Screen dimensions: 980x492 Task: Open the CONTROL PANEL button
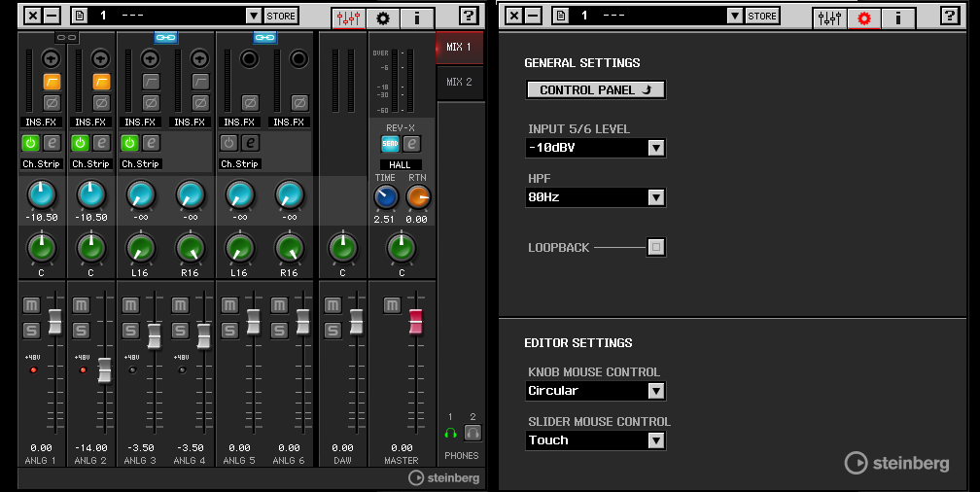click(596, 90)
